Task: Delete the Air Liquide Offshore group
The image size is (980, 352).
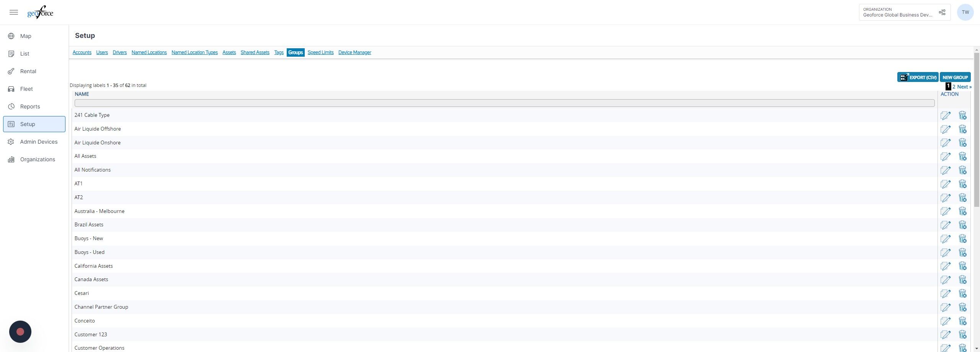Action: [x=962, y=129]
